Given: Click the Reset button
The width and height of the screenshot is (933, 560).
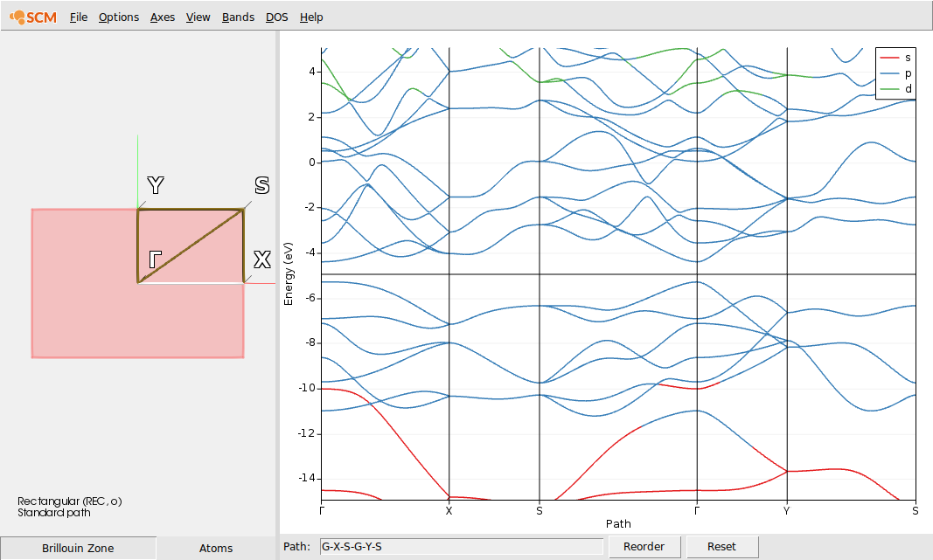Looking at the screenshot, I should click(x=721, y=545).
